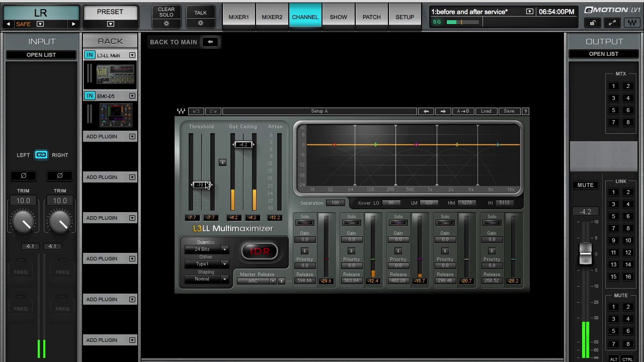Solo the first frequency band

(x=304, y=223)
